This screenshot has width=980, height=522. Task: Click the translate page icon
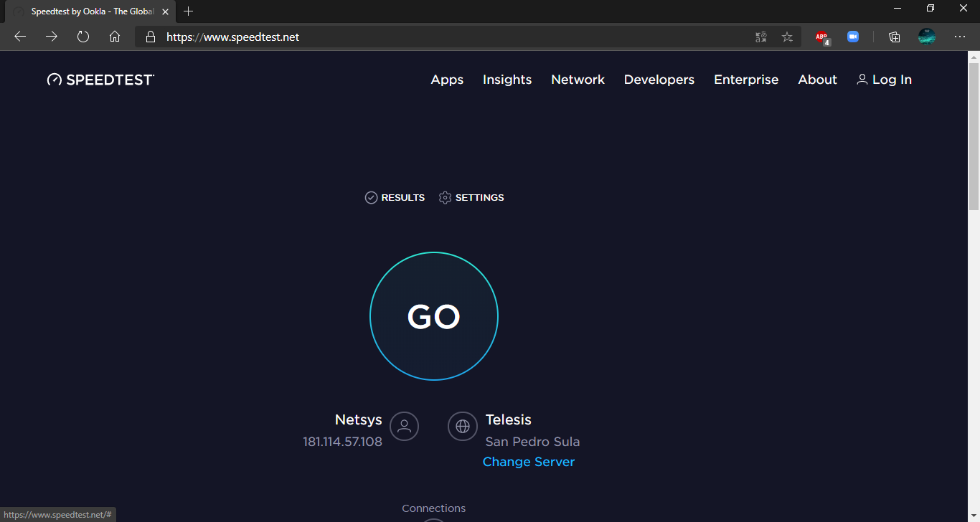pyautogui.click(x=761, y=37)
